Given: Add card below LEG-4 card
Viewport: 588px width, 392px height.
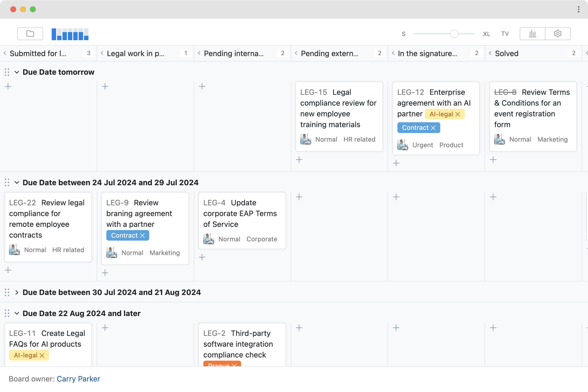Looking at the screenshot, I should pyautogui.click(x=202, y=257).
